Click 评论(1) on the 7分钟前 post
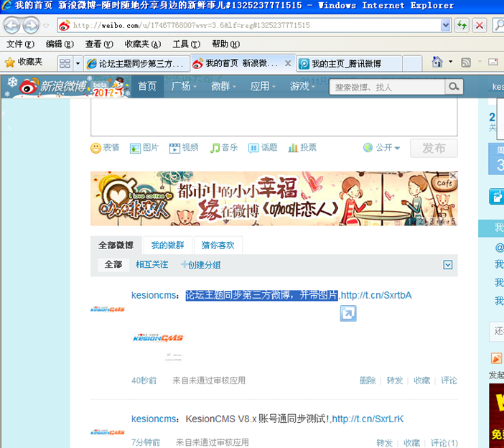 click(444, 443)
